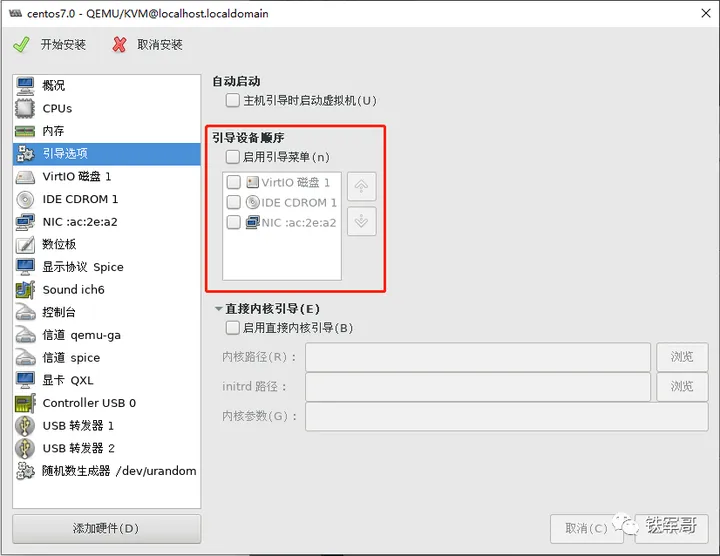Select the 内存 memory module icon
This screenshot has height=556, width=720.
click(x=25, y=131)
